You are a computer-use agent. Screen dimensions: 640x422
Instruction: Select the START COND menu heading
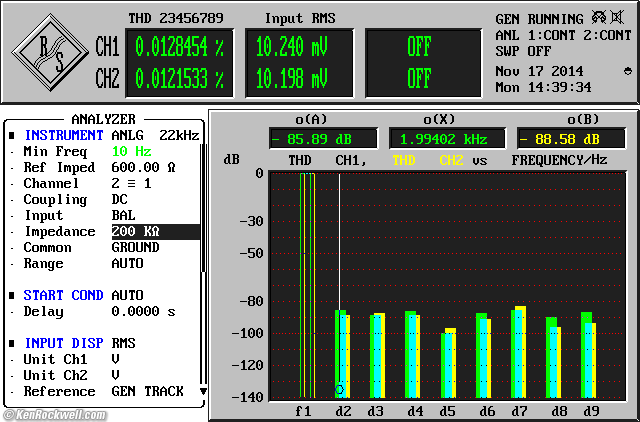(x=64, y=295)
